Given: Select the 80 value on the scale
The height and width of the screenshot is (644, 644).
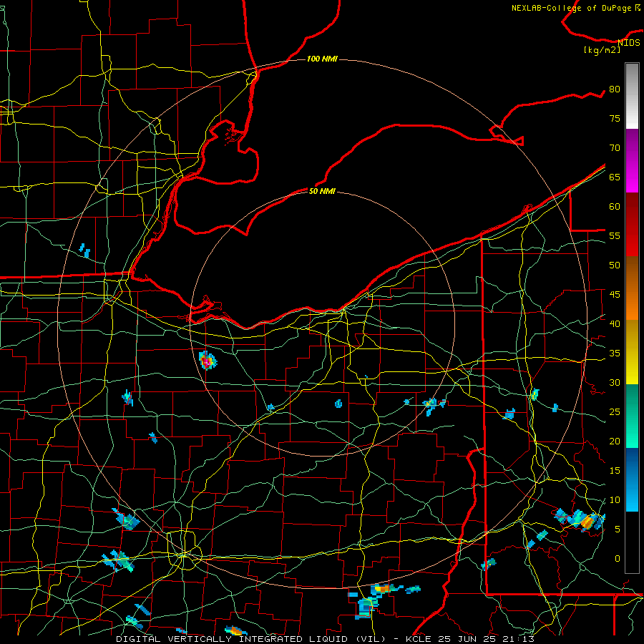Looking at the screenshot, I should 615,89.
